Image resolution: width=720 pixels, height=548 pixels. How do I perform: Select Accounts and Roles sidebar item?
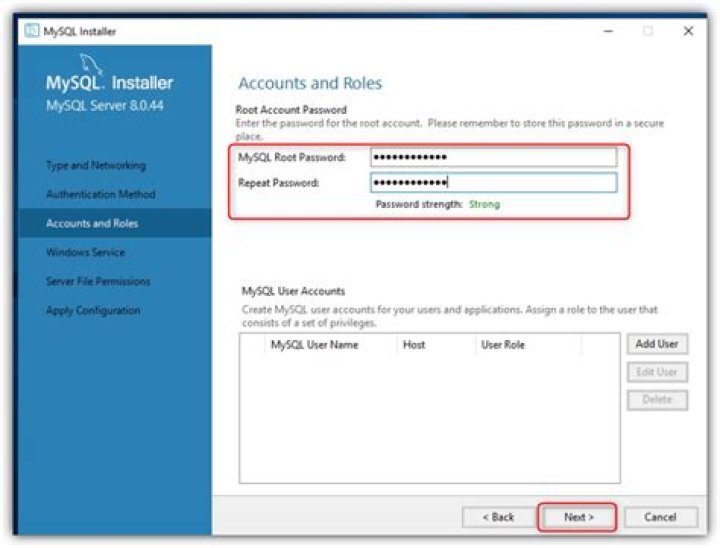point(115,223)
